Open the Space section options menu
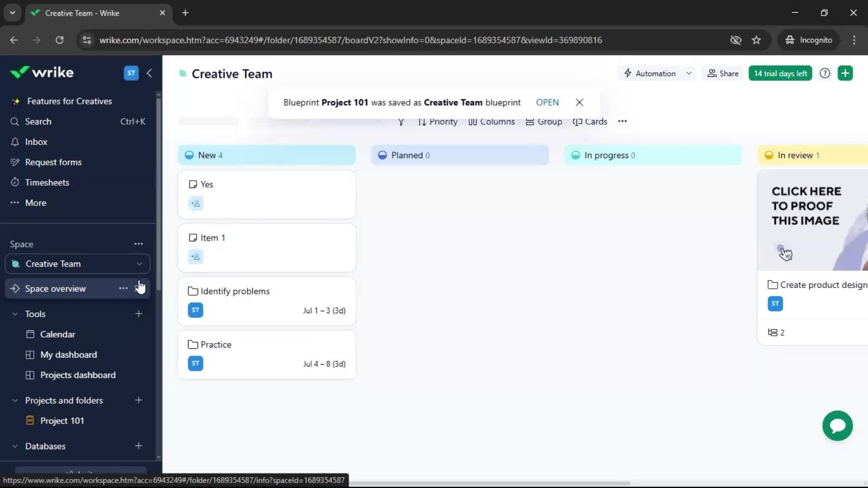 (x=138, y=244)
